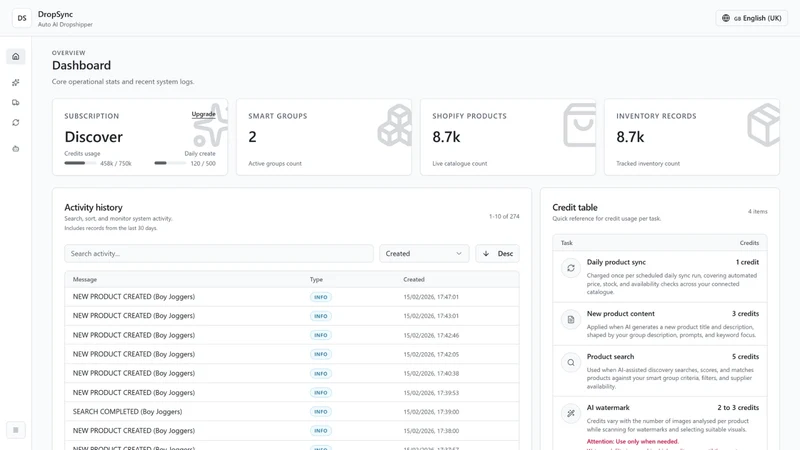The image size is (800, 450).
Task: Open the English (UK) language selector
Action: pos(752,18)
